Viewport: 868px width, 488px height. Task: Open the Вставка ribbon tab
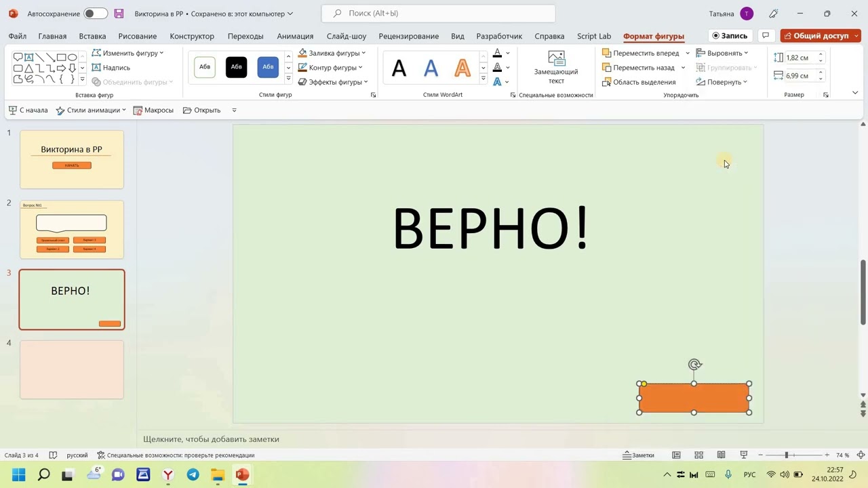point(92,36)
